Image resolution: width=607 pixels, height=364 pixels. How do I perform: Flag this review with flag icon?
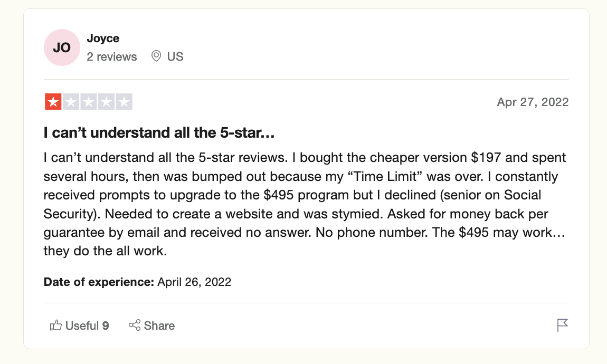click(x=562, y=325)
